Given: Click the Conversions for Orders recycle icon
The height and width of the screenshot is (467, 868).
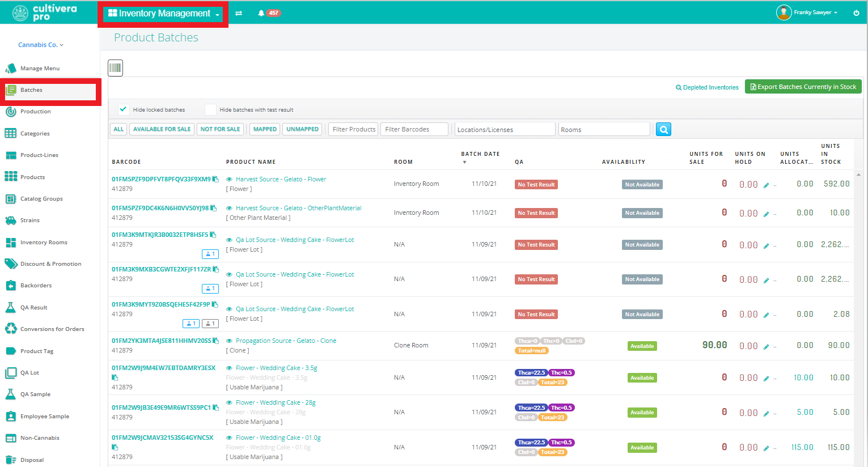Looking at the screenshot, I should pos(10,329).
